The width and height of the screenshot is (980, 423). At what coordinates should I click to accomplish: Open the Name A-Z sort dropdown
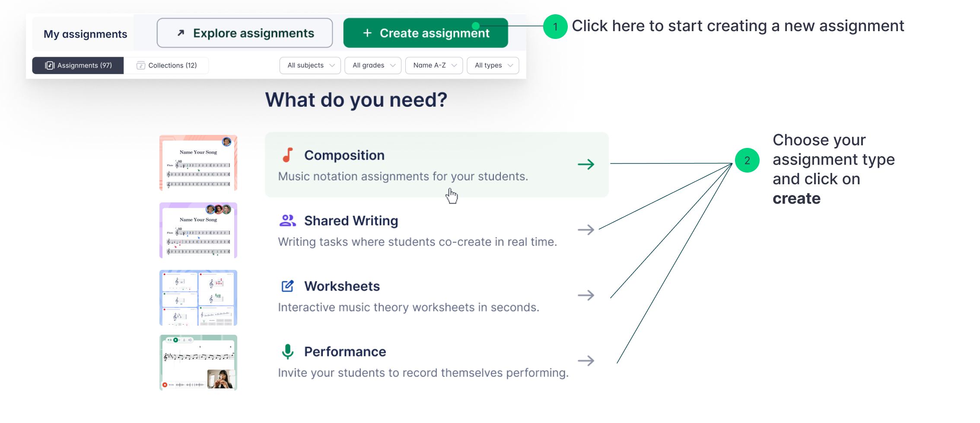[x=434, y=65]
